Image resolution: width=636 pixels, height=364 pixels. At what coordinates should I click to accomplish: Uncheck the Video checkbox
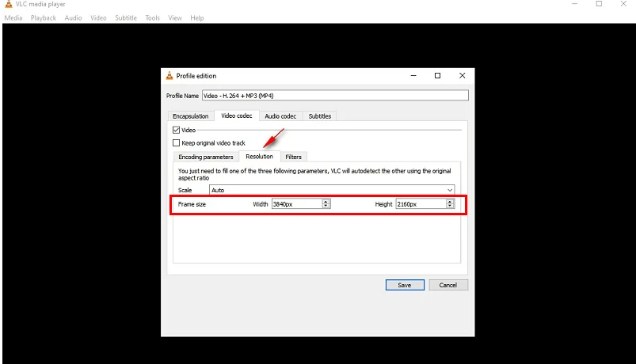coord(176,130)
